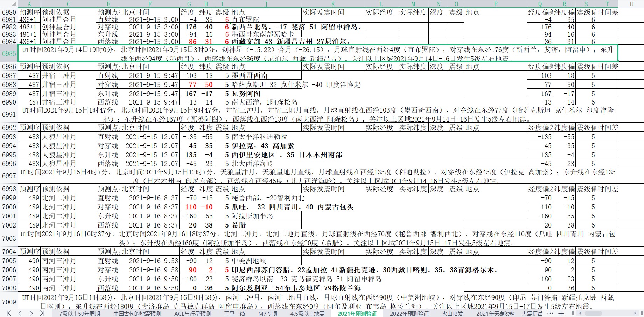Click the 实际发震时间 header in row 6980
Screen dimensions: 644x317
click(x=333, y=12)
